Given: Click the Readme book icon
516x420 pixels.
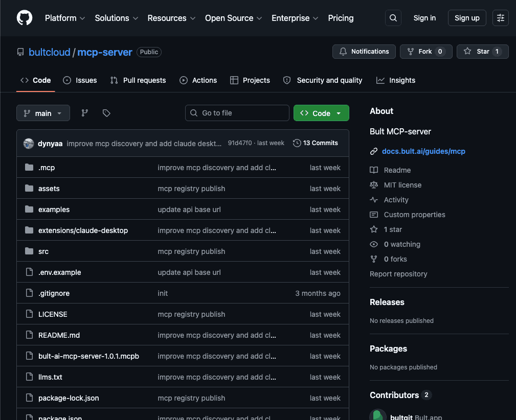Looking at the screenshot, I should 373,170.
